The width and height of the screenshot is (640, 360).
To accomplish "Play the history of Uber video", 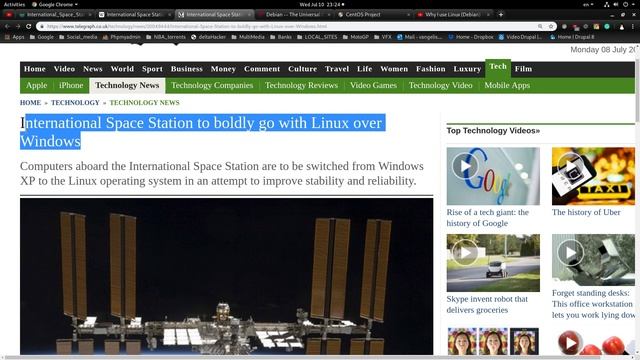I will pos(593,176).
